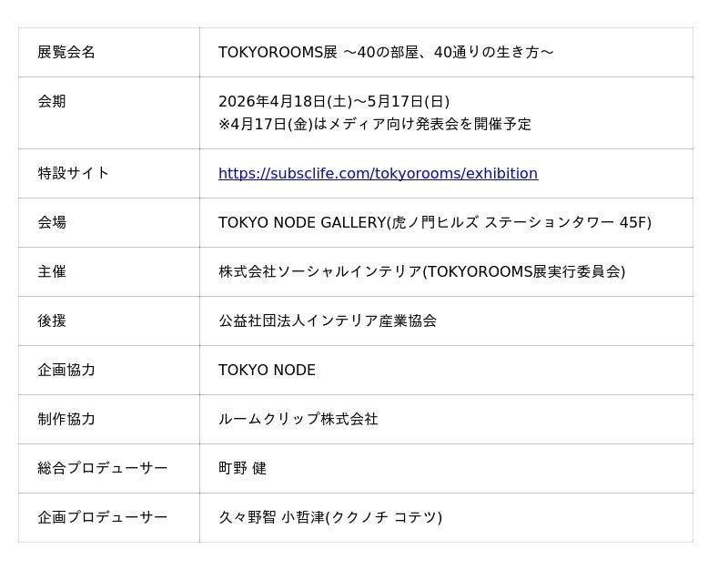This screenshot has height=570, width=728.
Task: Select the 久々野智 小哲津 name text
Action: 329,517
